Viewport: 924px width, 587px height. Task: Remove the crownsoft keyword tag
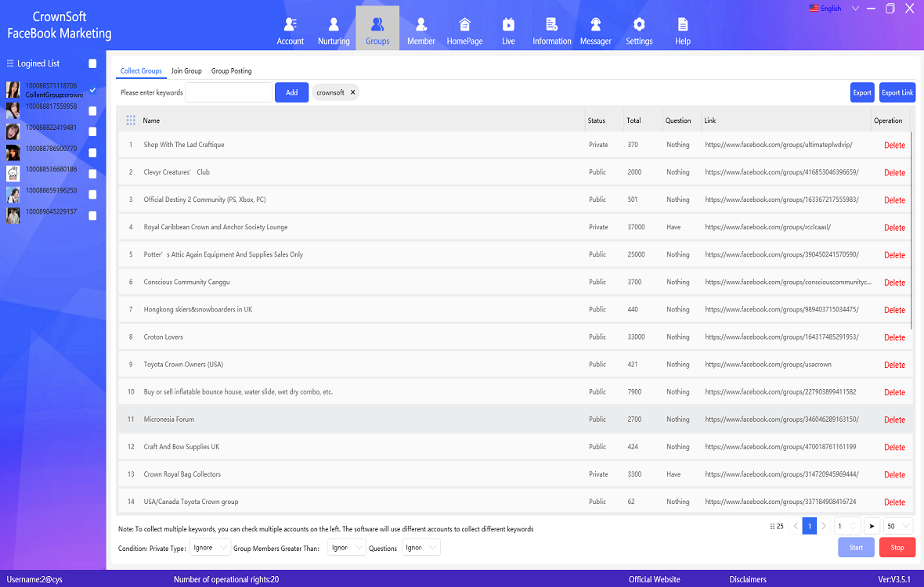coord(352,92)
